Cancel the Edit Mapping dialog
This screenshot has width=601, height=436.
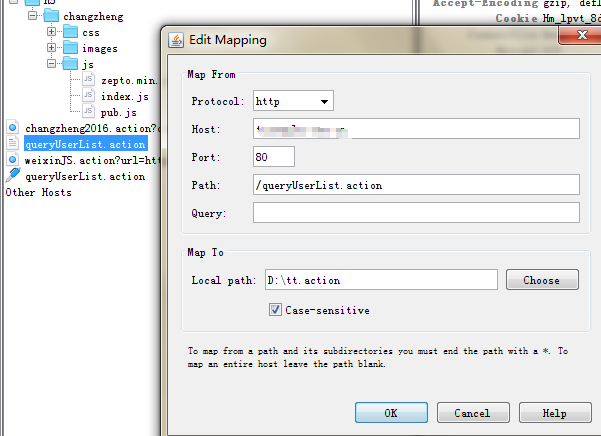(x=473, y=413)
